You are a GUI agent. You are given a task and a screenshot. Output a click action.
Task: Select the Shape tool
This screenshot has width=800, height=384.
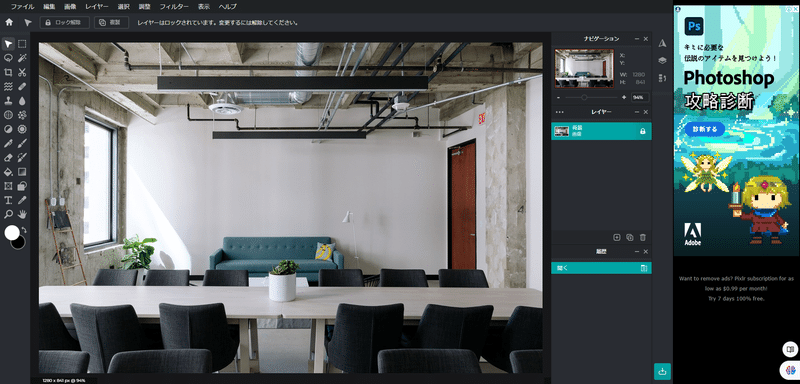[x=22, y=186]
